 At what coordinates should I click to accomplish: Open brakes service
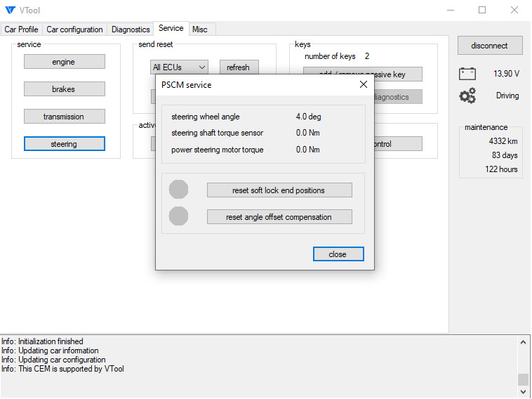(64, 89)
